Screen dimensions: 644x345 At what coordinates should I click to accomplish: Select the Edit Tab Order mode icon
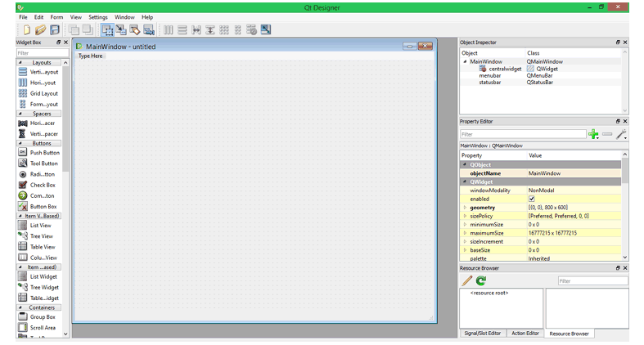[x=149, y=30]
